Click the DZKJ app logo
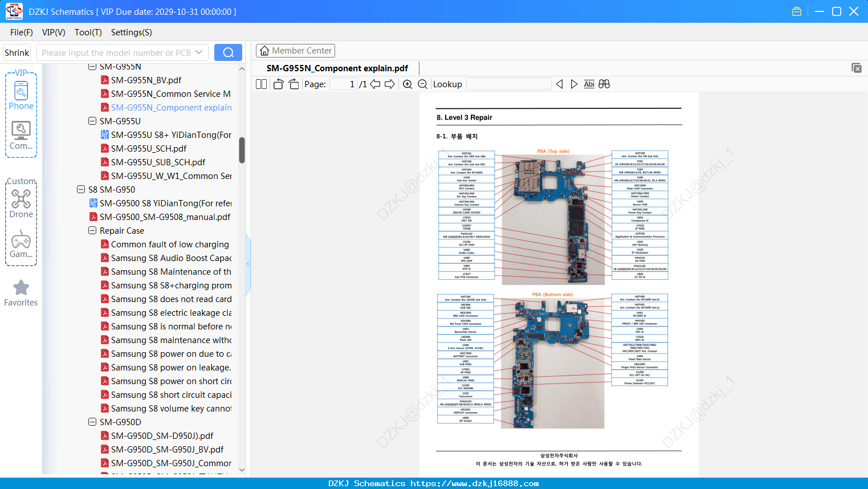 click(14, 11)
